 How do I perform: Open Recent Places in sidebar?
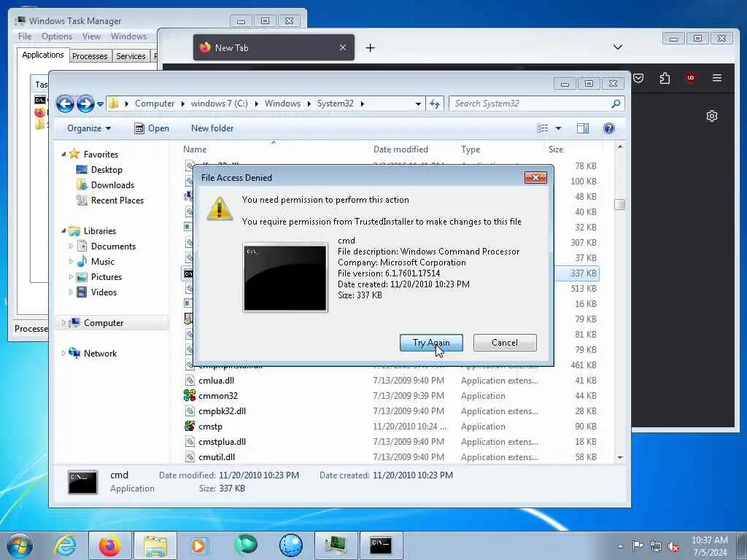(x=117, y=201)
